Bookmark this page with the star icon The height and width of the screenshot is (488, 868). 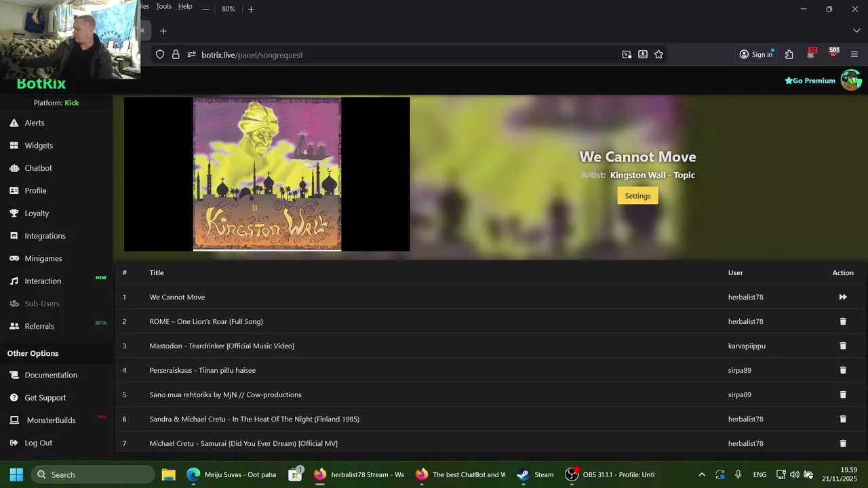(658, 55)
